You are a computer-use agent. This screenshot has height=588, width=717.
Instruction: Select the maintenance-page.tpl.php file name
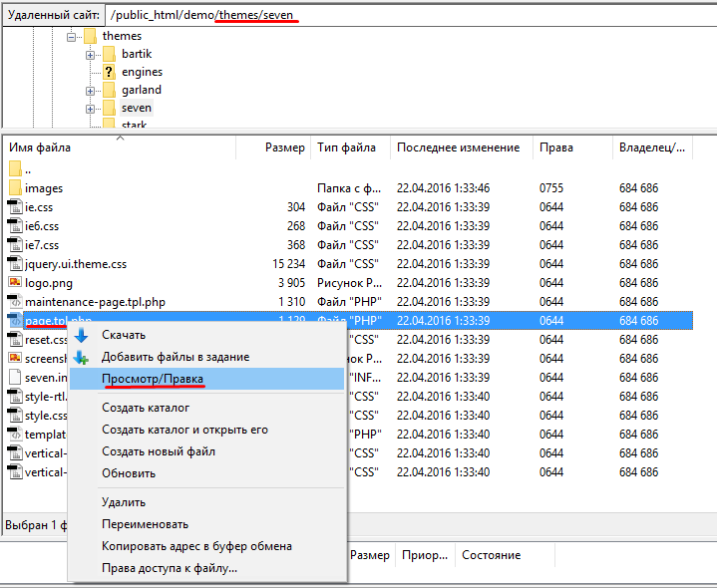[x=95, y=302]
